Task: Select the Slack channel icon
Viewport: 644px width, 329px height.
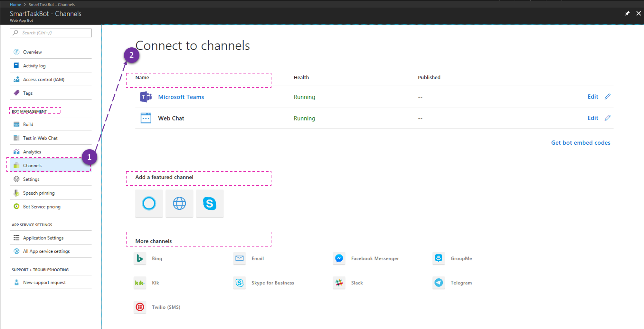Action: coord(339,283)
